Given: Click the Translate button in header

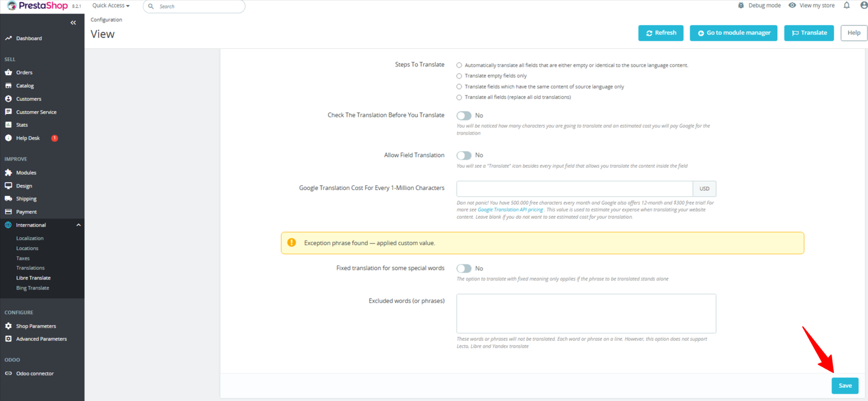Looking at the screenshot, I should tap(809, 33).
